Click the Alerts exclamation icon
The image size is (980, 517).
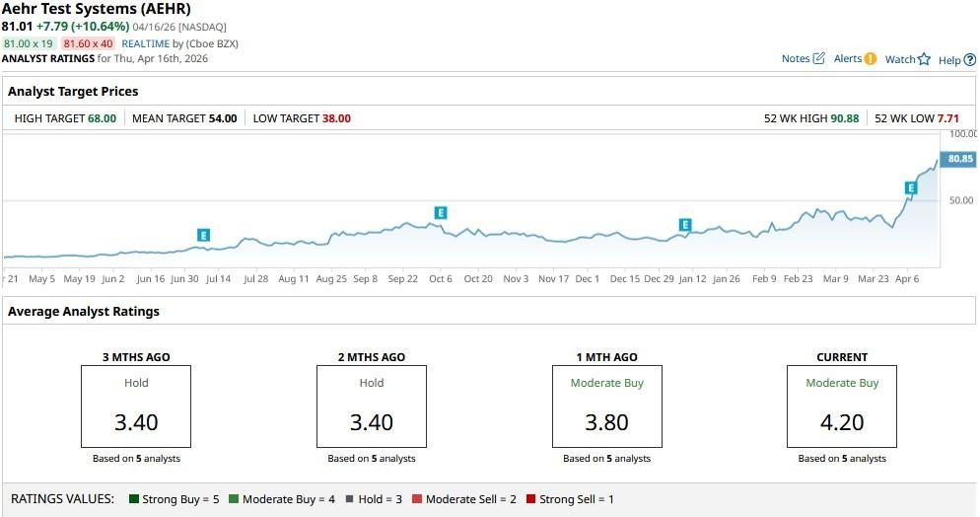point(870,59)
